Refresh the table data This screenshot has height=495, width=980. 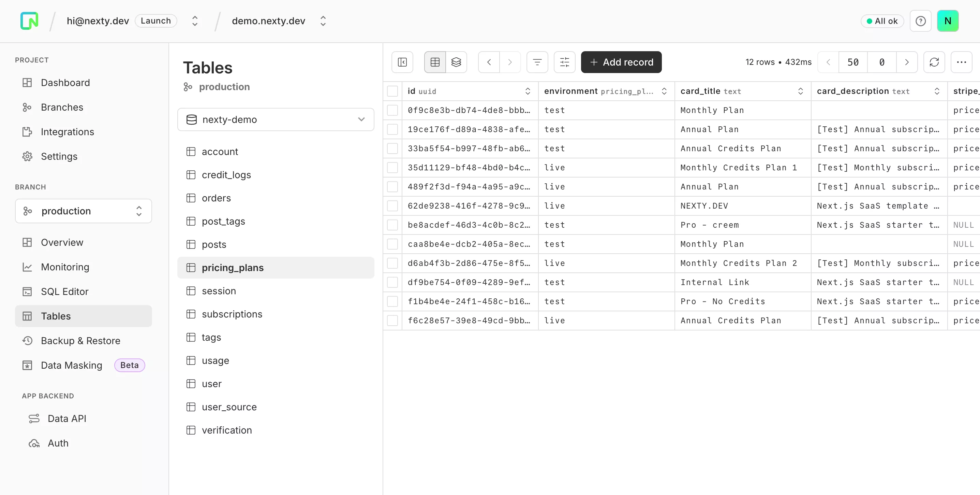(934, 62)
